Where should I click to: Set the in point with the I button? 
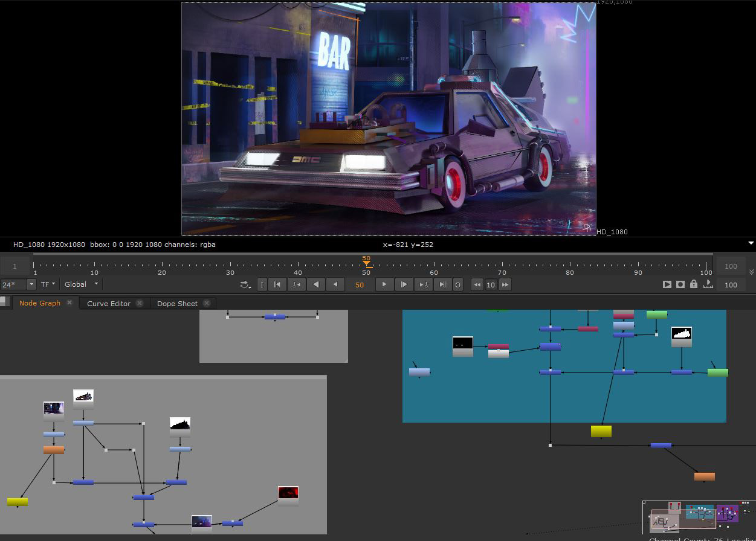click(262, 284)
